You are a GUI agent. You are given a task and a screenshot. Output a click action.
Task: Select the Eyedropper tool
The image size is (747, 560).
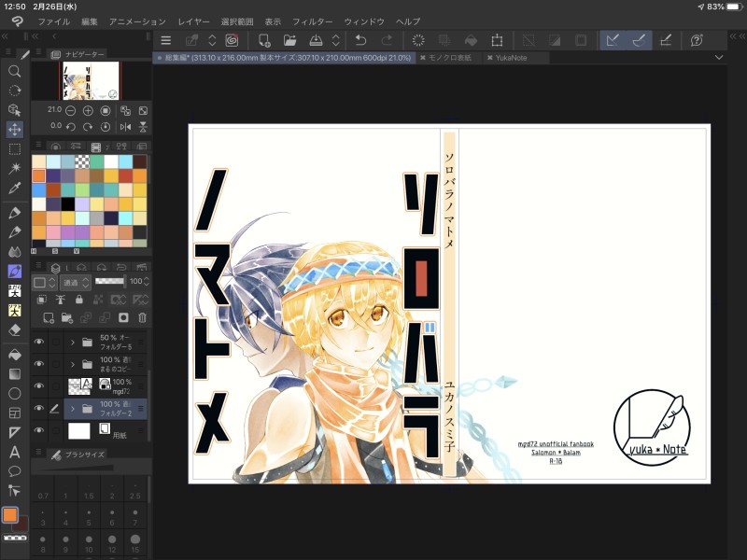(x=14, y=188)
